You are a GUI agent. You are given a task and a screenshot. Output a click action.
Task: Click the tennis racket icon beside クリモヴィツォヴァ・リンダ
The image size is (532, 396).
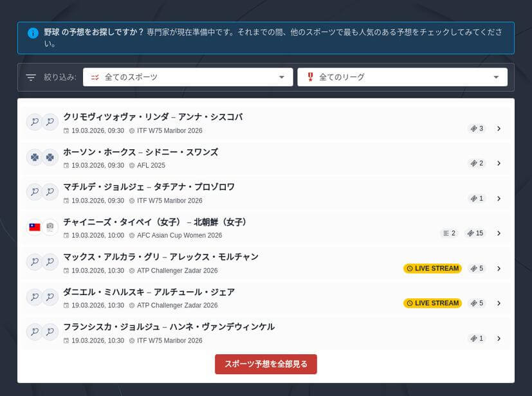34,122
